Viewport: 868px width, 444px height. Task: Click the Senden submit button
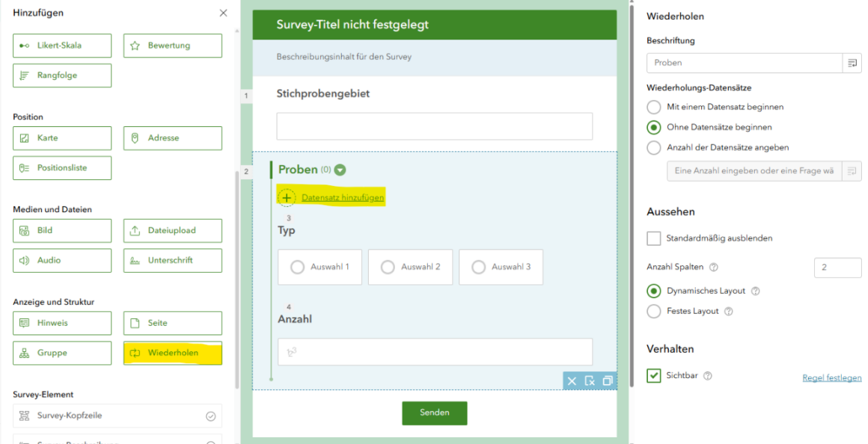[x=435, y=413]
